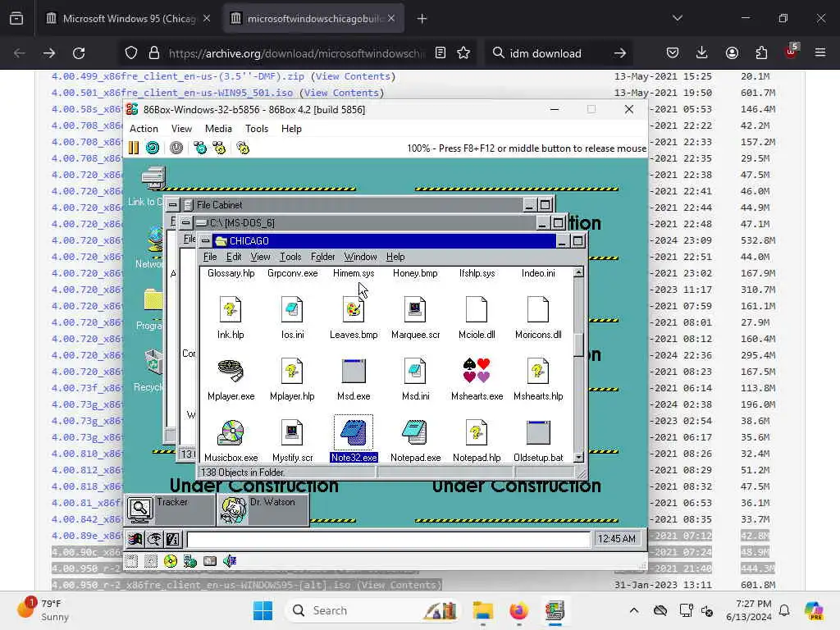The width and height of the screenshot is (840, 630).
Task: Click the Firefox URL address bar
Action: point(296,53)
